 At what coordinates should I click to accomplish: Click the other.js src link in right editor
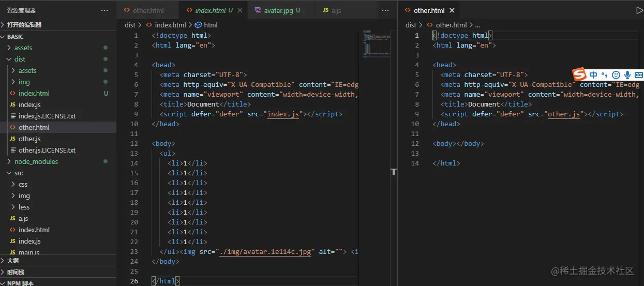[x=564, y=114]
